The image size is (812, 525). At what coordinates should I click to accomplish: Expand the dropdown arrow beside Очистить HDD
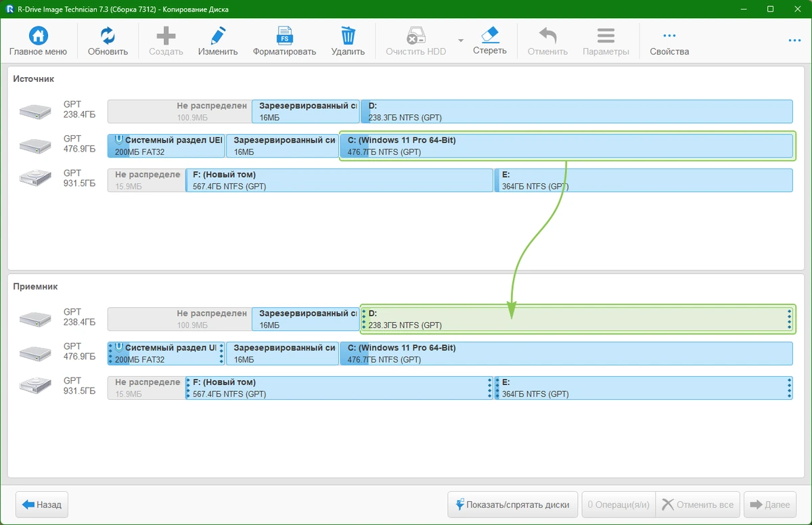[461, 41]
